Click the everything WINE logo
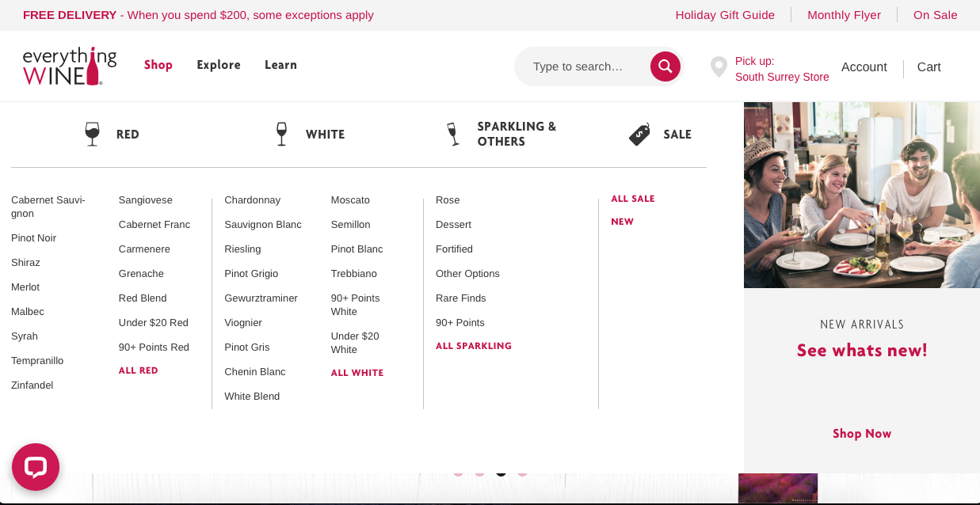The width and height of the screenshot is (980, 505). pos(69,65)
